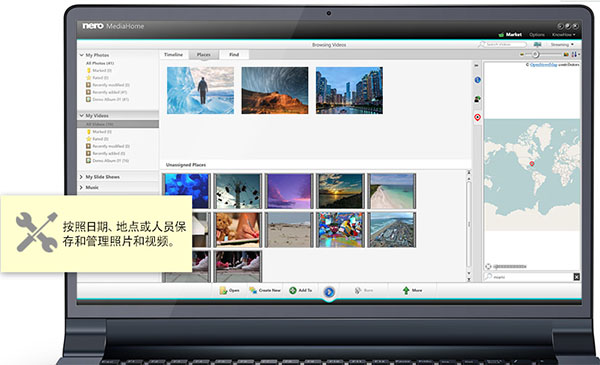The image size is (600, 365).
Task: Adjust the thumbnail size slider
Action: point(536,54)
